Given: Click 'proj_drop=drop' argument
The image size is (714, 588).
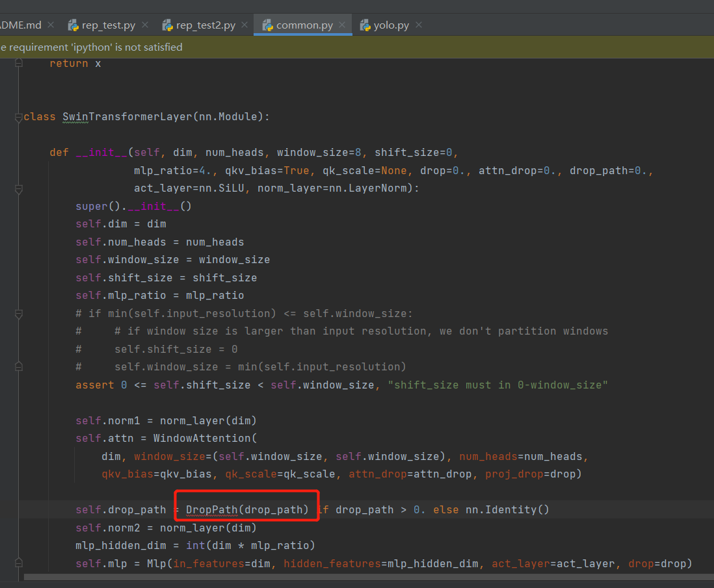Looking at the screenshot, I should pyautogui.click(x=530, y=474).
